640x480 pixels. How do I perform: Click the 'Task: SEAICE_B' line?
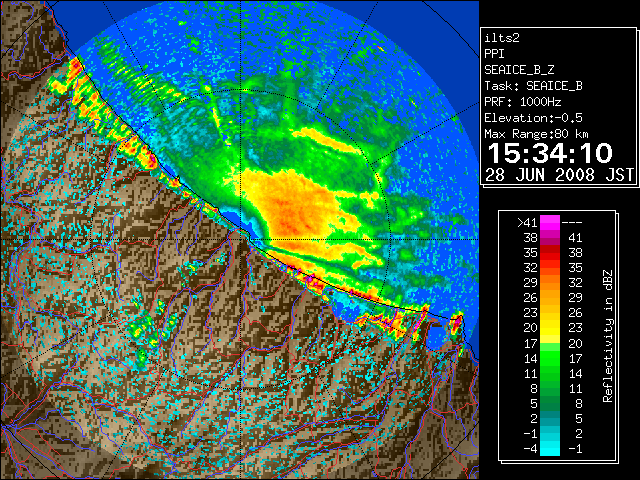coord(533,86)
